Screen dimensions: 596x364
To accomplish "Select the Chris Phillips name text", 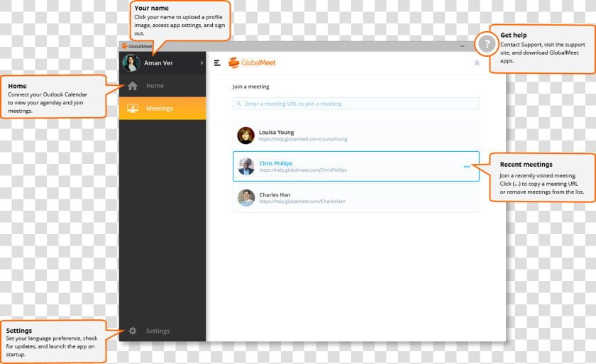I will 276,163.
